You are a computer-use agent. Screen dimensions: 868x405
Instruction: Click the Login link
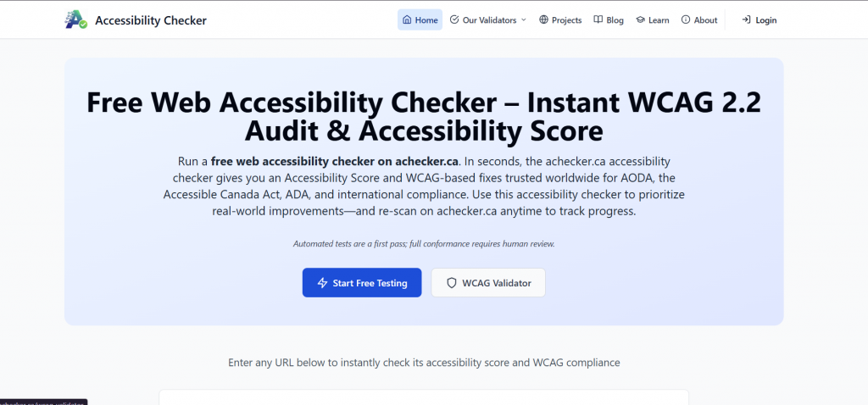(765, 19)
